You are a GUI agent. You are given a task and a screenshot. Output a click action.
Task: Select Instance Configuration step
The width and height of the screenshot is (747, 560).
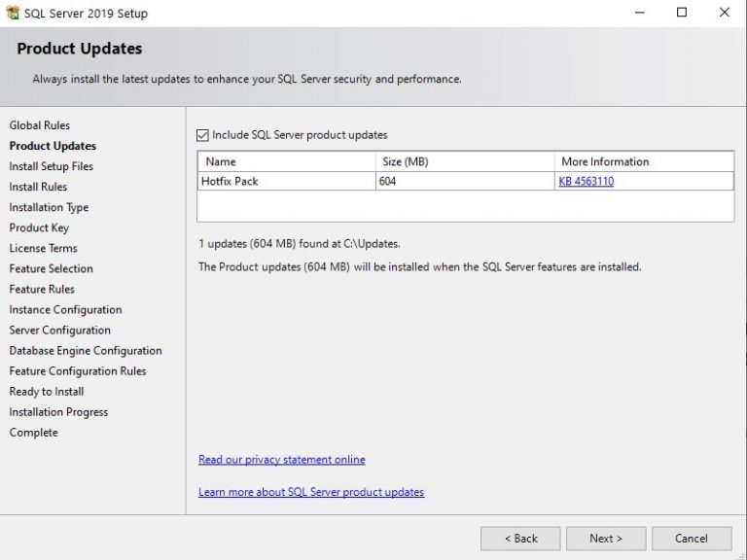tap(65, 309)
